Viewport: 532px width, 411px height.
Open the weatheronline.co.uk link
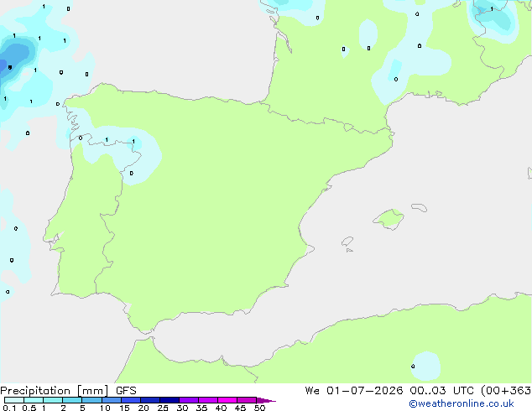[462, 403]
